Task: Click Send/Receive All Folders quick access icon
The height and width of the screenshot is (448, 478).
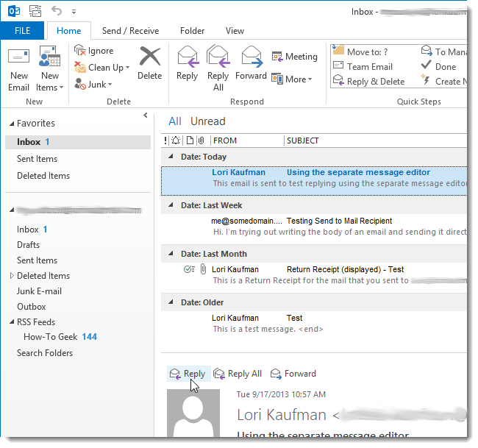Action: (x=35, y=11)
